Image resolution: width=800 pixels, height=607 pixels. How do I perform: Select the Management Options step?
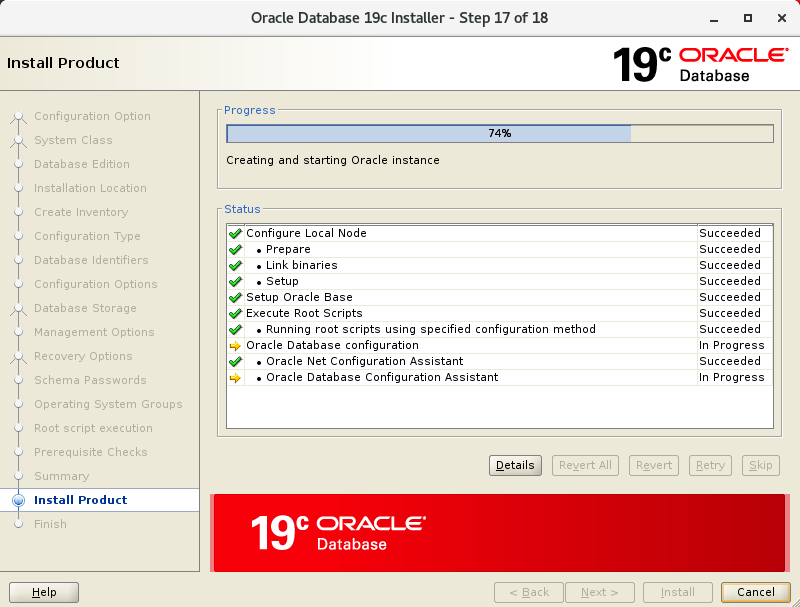(x=94, y=332)
